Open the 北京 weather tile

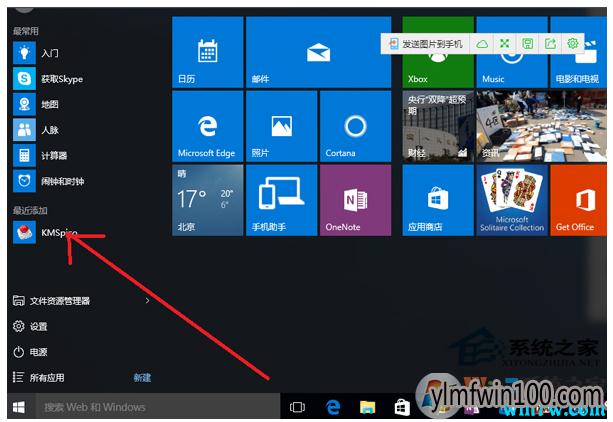[208, 200]
